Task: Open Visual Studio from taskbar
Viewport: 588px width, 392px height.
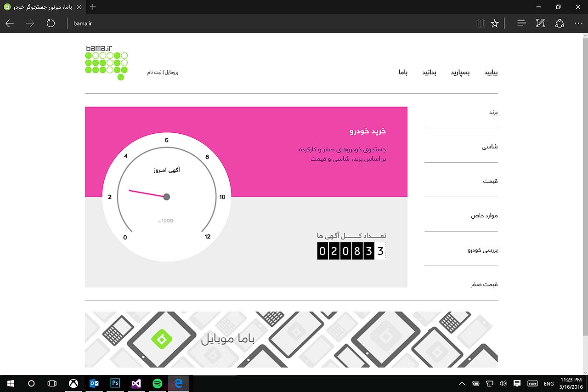Action: coord(136,383)
